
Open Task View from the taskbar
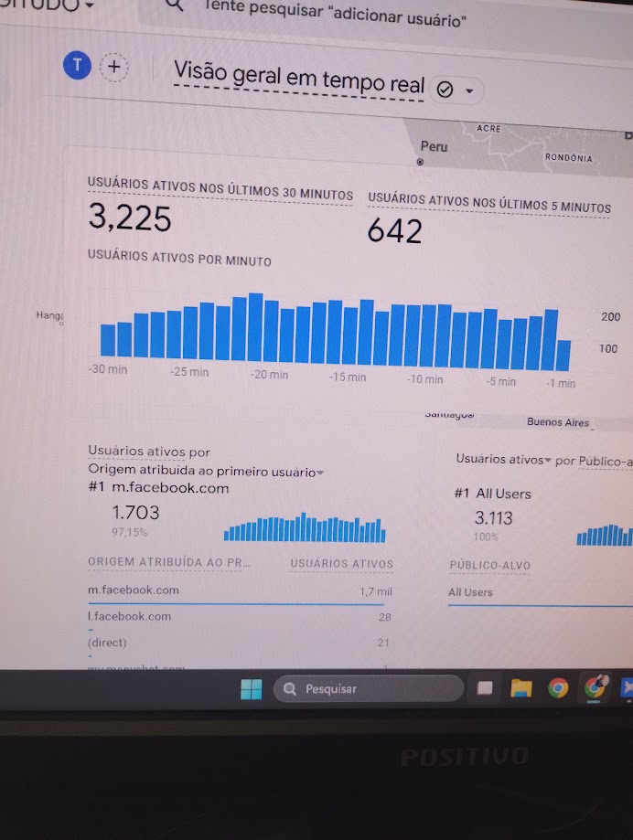(485, 688)
